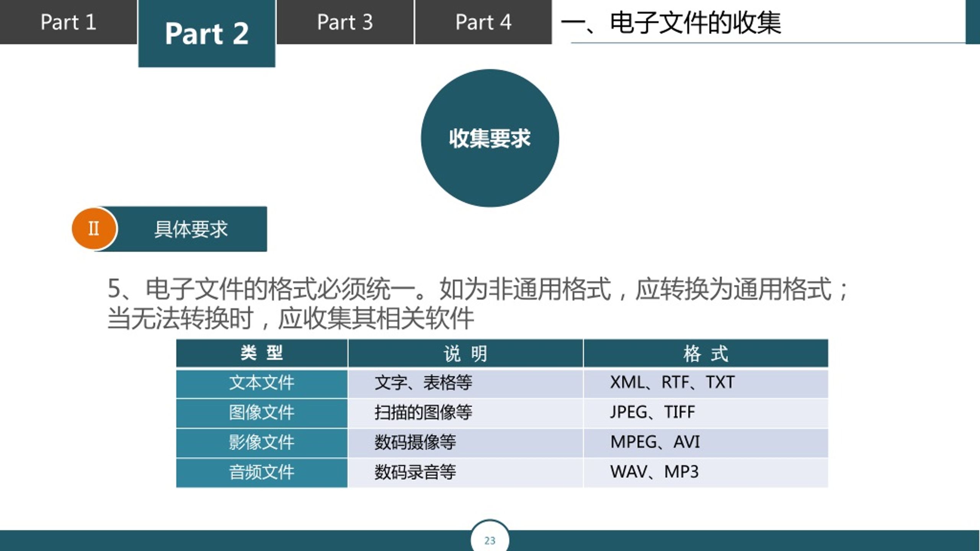Select the 影像文件 row cell
Viewport: 980px width, 551px height.
pyautogui.click(x=262, y=443)
